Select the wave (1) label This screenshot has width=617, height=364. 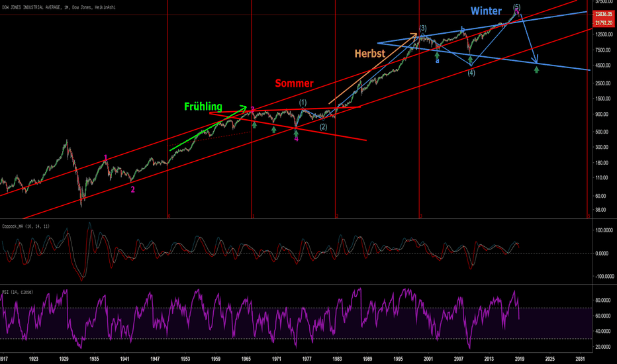tap(302, 103)
